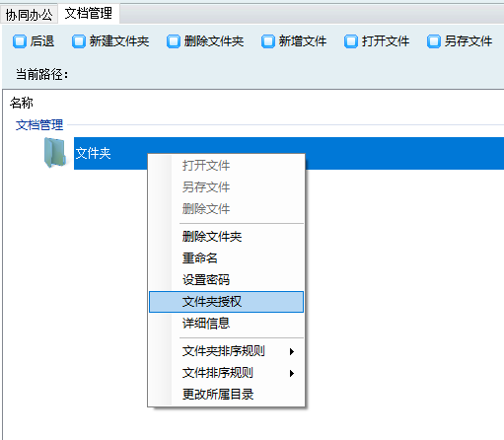Expand 文件夹排序规则 submenu arrow
504x440 pixels.
(292, 351)
